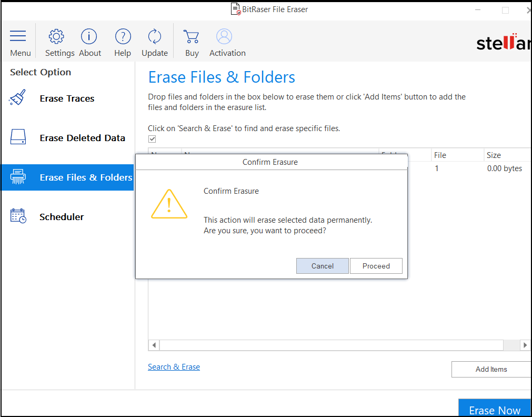Click the BitRaser File Eraser title icon
This screenshot has width=532, height=417.
pos(236,9)
